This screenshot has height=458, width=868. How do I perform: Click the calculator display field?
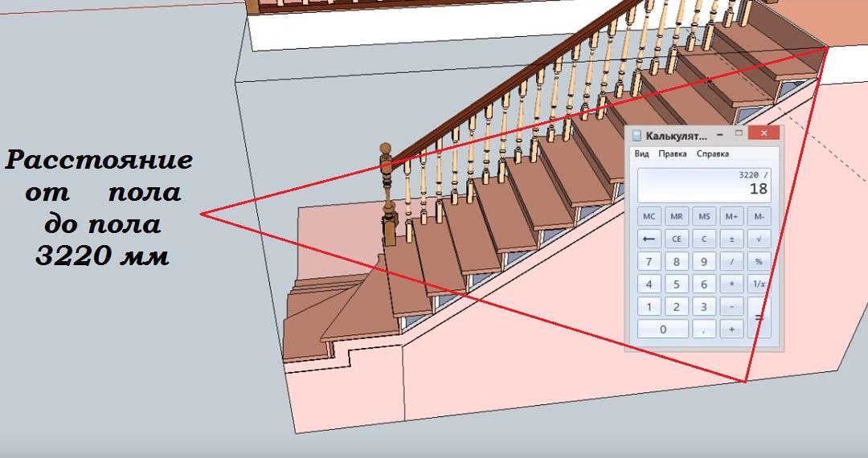click(x=703, y=185)
